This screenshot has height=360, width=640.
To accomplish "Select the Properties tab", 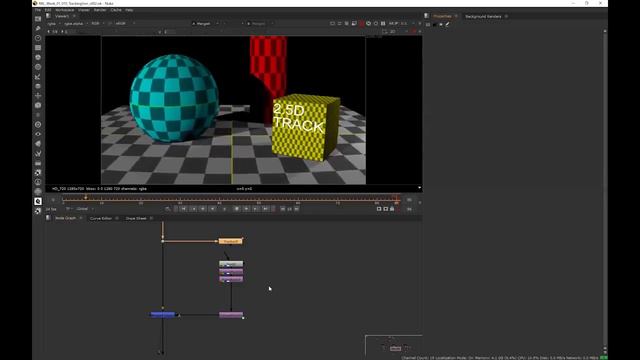I will 442,16.
